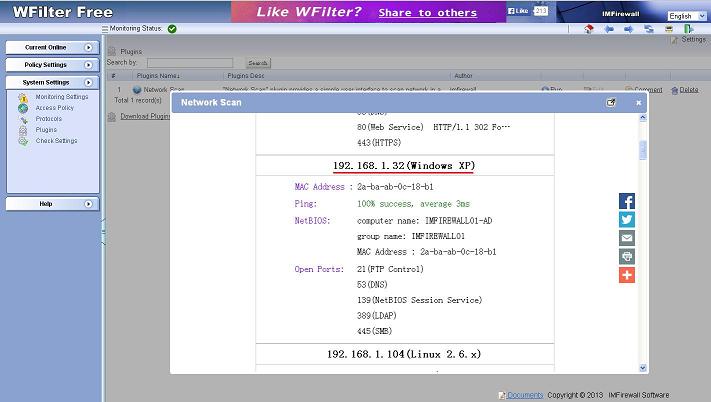Viewport: 711px width, 402px height.
Task: Click the Facebook Like button
Action: point(518,11)
